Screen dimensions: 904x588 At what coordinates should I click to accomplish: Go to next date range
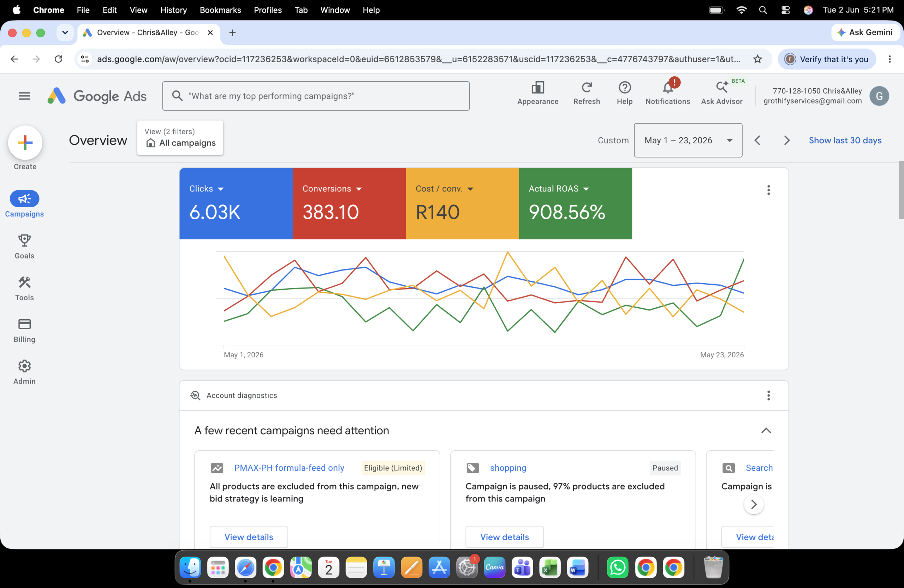787,140
